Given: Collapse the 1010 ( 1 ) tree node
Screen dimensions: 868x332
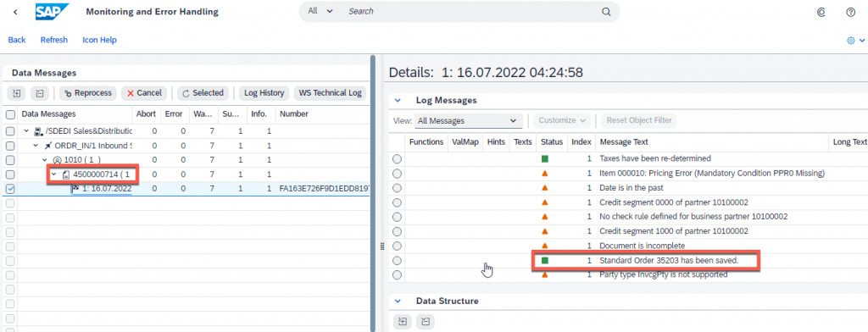Looking at the screenshot, I should [46, 160].
